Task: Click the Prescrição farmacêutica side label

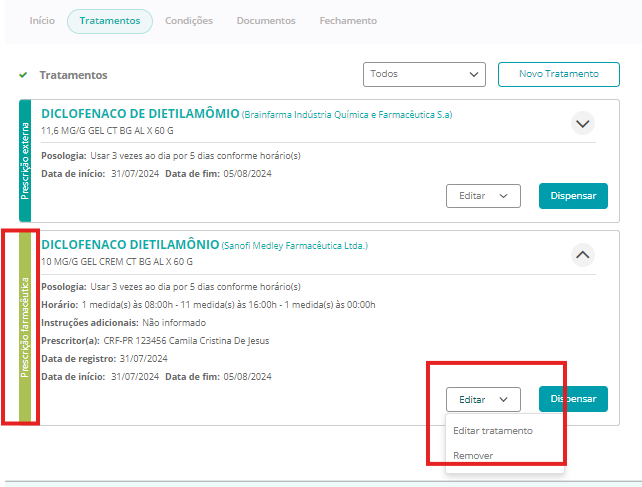Action: [25, 328]
